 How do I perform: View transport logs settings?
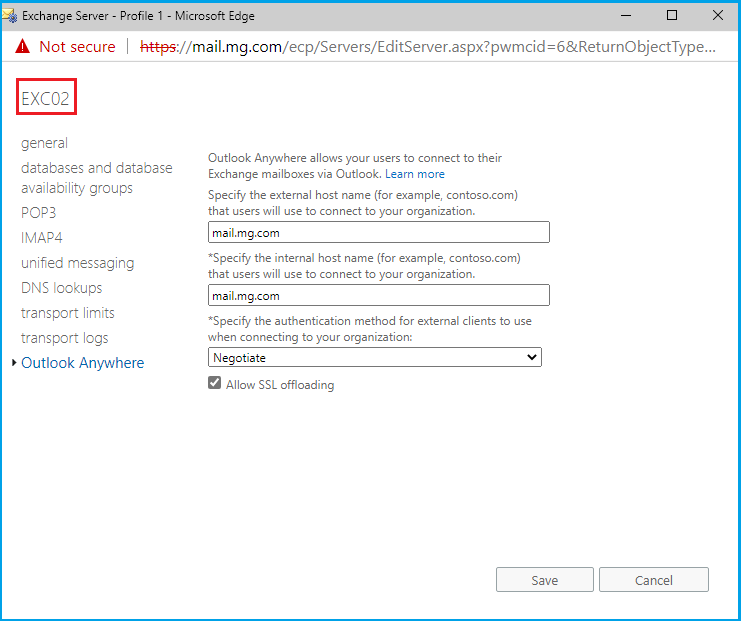pyautogui.click(x=64, y=338)
